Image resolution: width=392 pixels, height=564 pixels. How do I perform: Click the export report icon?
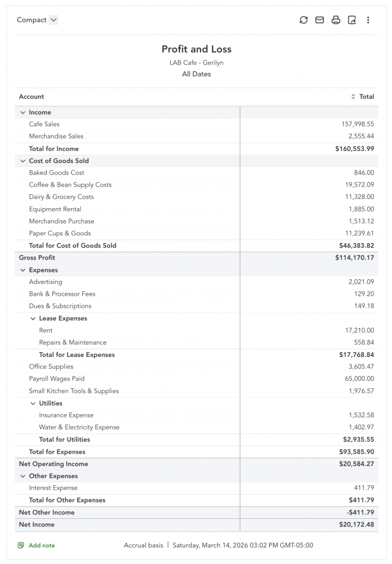(352, 20)
